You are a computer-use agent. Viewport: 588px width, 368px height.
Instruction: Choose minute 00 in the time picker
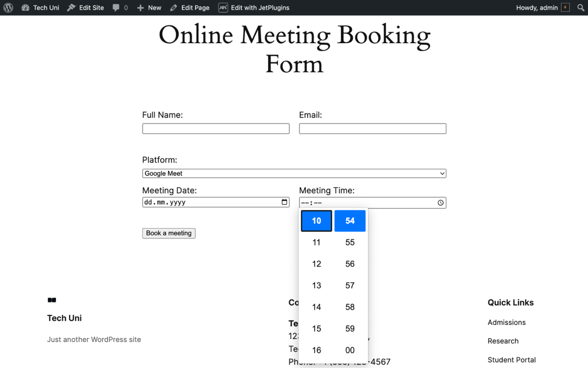coord(350,350)
